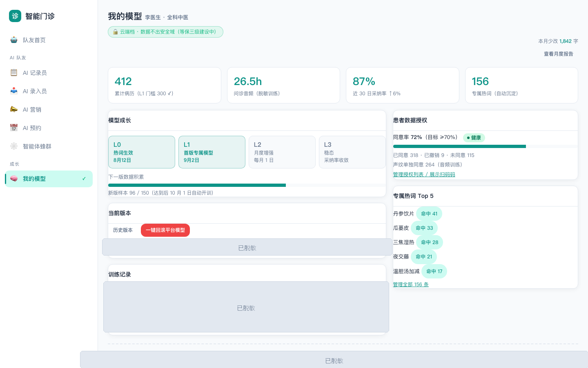
Task: Click the checkmark beside 我的模型
Action: click(84, 179)
